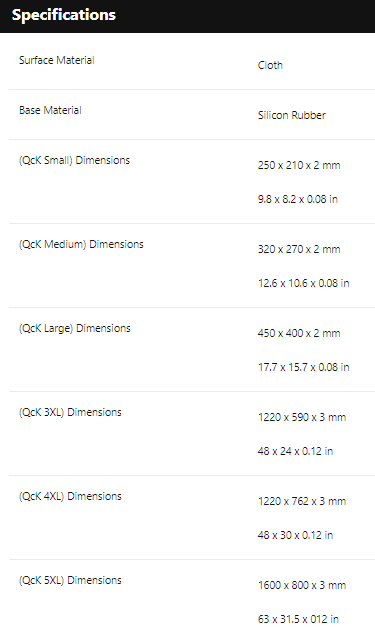Click the Silicon Rubber value
The width and height of the screenshot is (375, 638).
[x=292, y=115]
